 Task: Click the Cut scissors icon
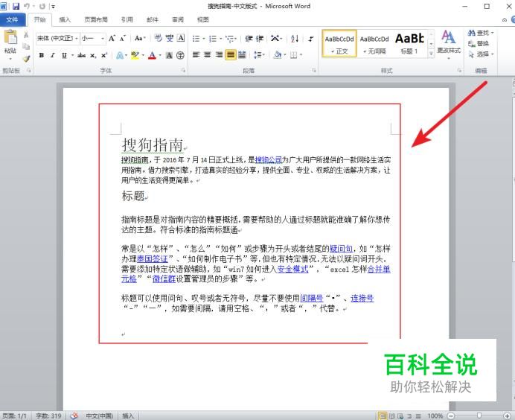[x=26, y=34]
